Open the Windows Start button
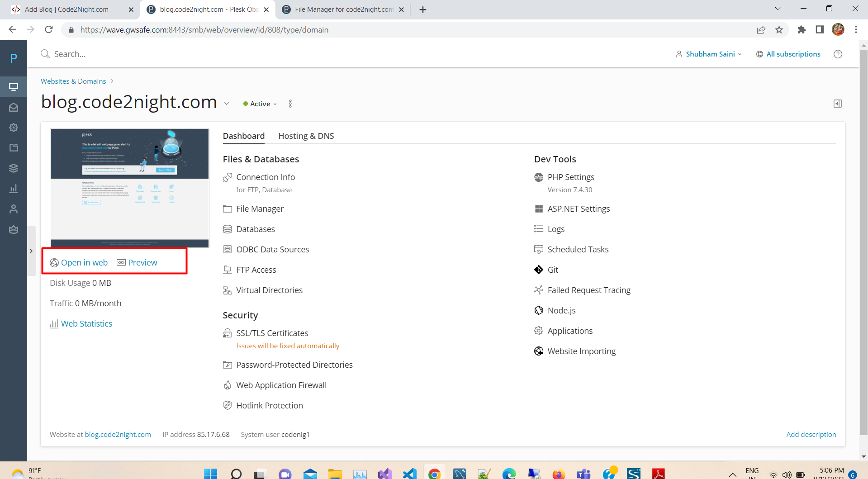This screenshot has height=479, width=868. pos(210,474)
